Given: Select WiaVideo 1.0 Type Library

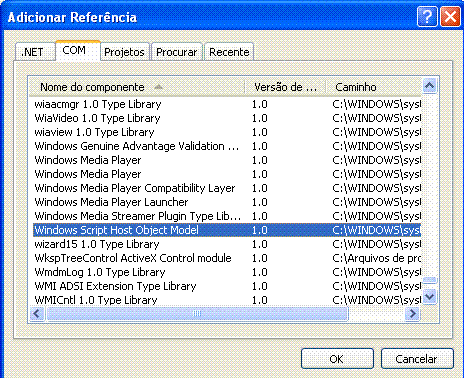Looking at the screenshot, I should [227, 118].
